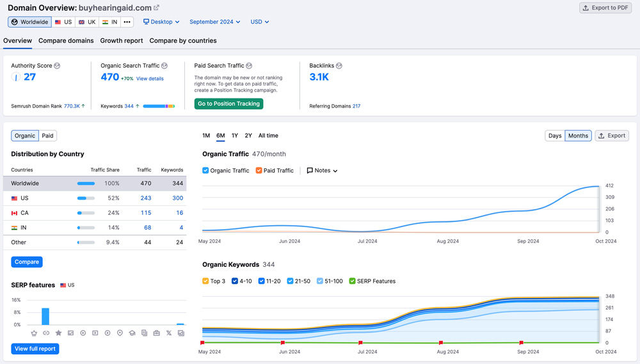Screen dimensions: 640x364
Task: Select the graduation cap SERP feature icon
Action: tap(132, 333)
